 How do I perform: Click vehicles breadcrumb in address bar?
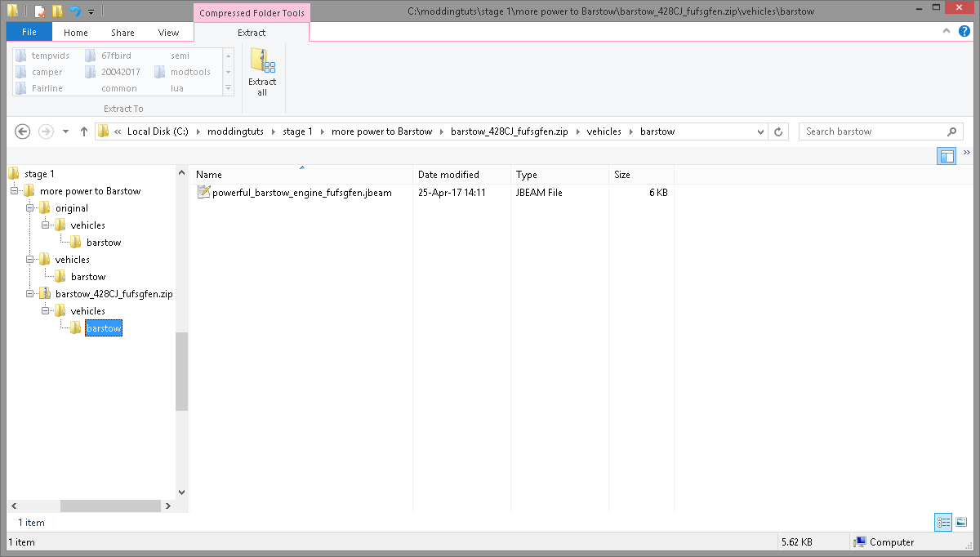point(604,131)
